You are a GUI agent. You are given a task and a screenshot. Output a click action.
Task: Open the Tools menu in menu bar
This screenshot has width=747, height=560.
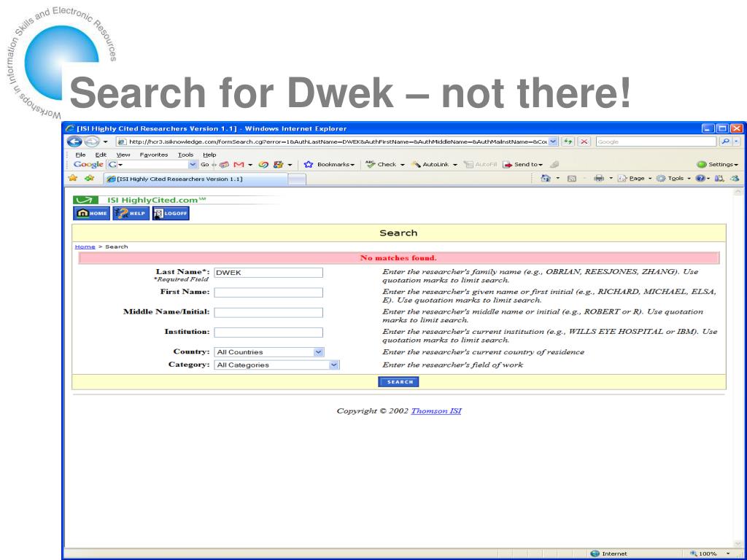[186, 155]
